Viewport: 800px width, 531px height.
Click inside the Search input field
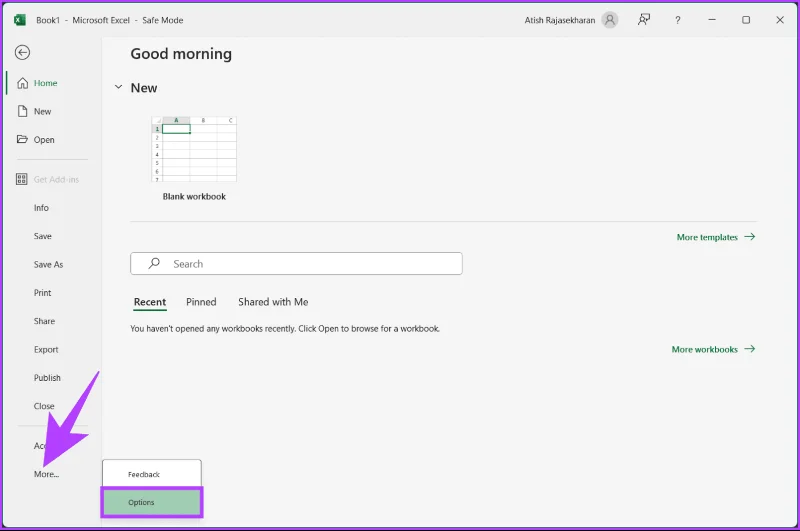tap(296, 264)
